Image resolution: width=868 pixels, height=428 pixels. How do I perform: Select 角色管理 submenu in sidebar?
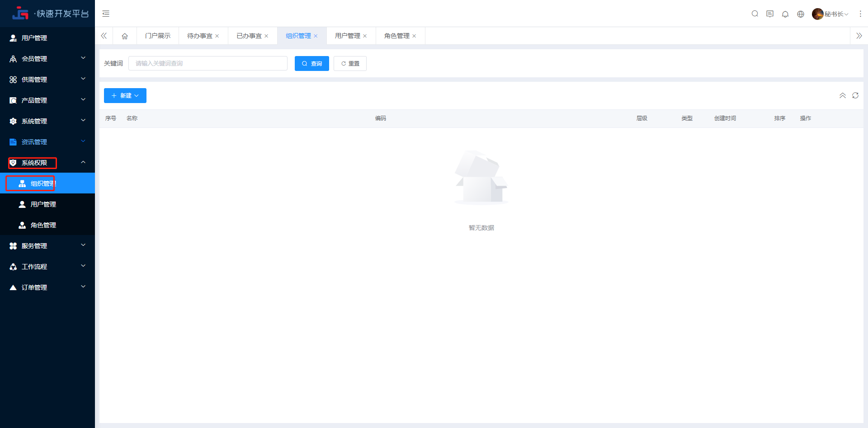[47, 225]
